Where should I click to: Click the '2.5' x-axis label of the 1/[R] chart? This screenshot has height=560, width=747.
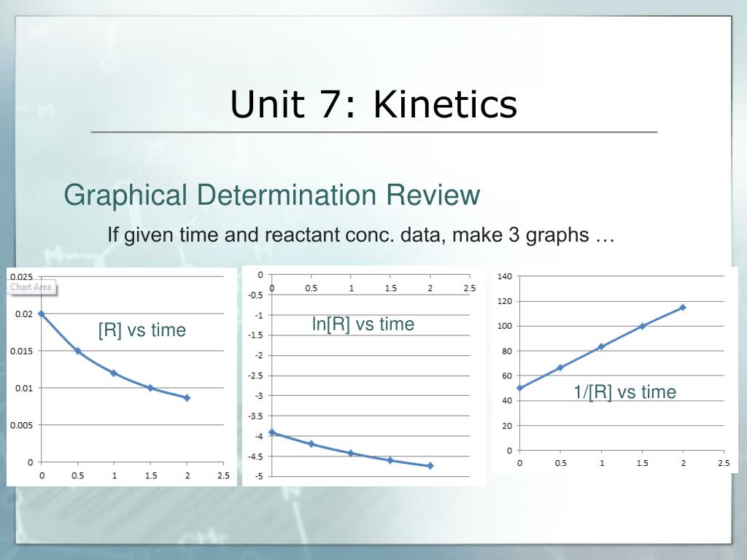tap(724, 463)
